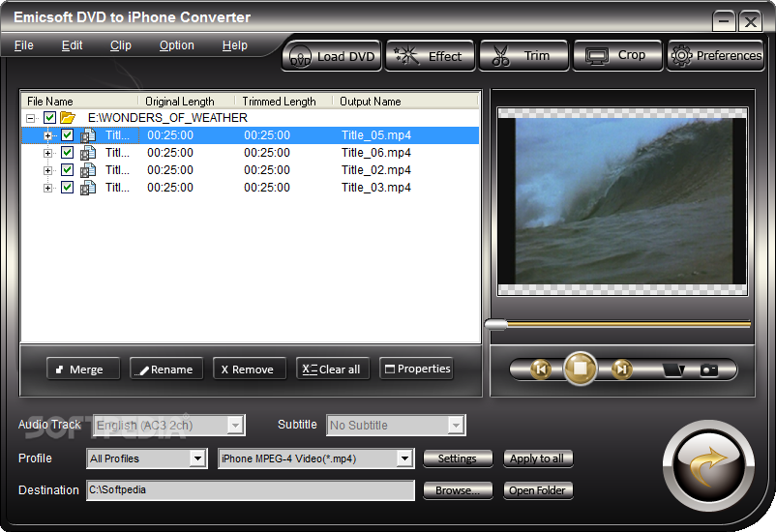Click the Merge button

(x=83, y=369)
